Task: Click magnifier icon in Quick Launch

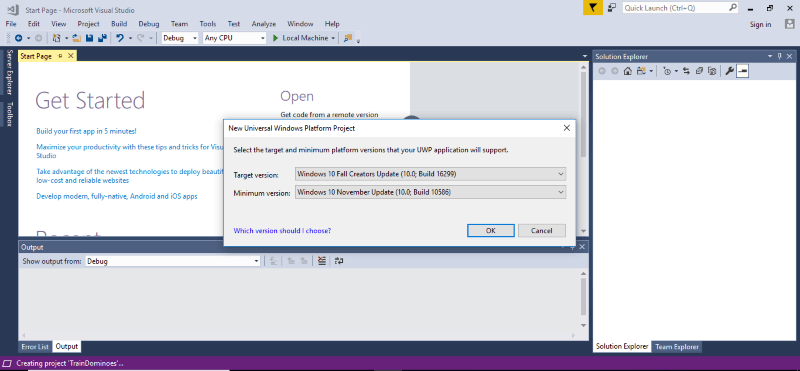Action: [732, 8]
